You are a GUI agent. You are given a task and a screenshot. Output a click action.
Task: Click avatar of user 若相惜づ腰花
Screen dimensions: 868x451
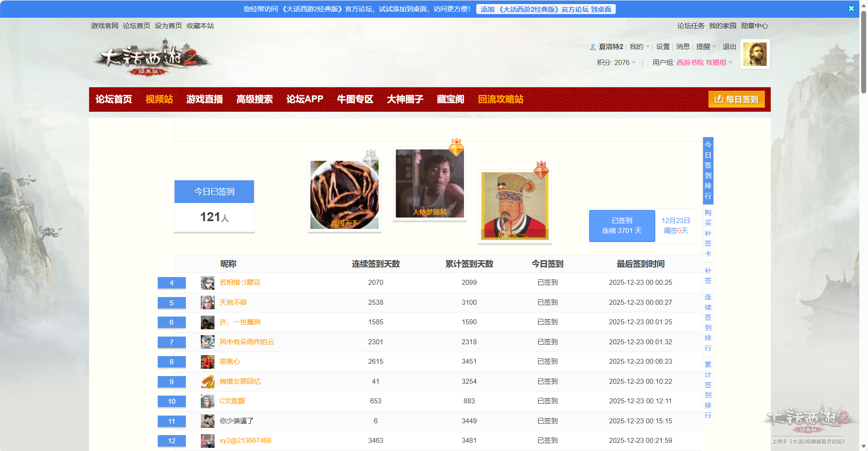point(208,283)
